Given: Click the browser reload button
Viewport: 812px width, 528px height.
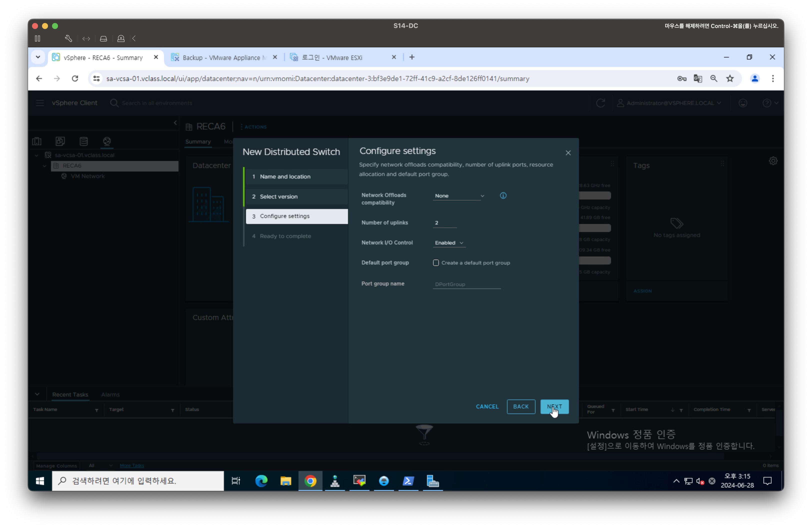Looking at the screenshot, I should pyautogui.click(x=75, y=79).
